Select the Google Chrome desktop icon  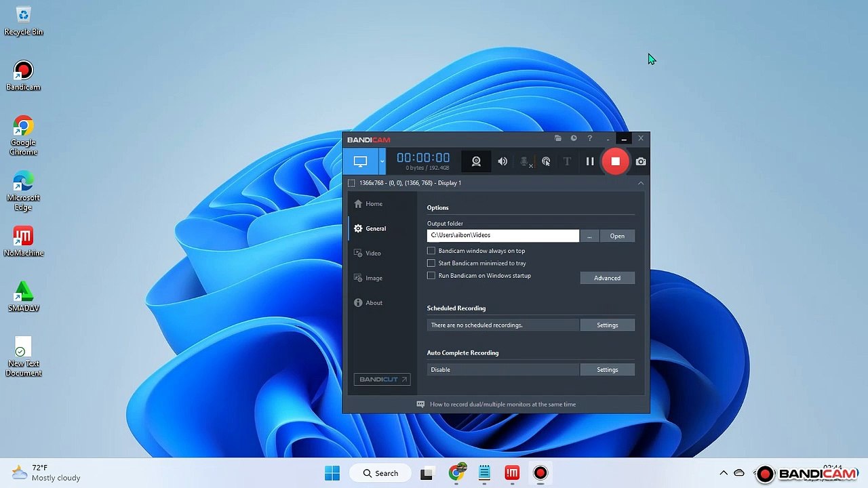tap(24, 136)
